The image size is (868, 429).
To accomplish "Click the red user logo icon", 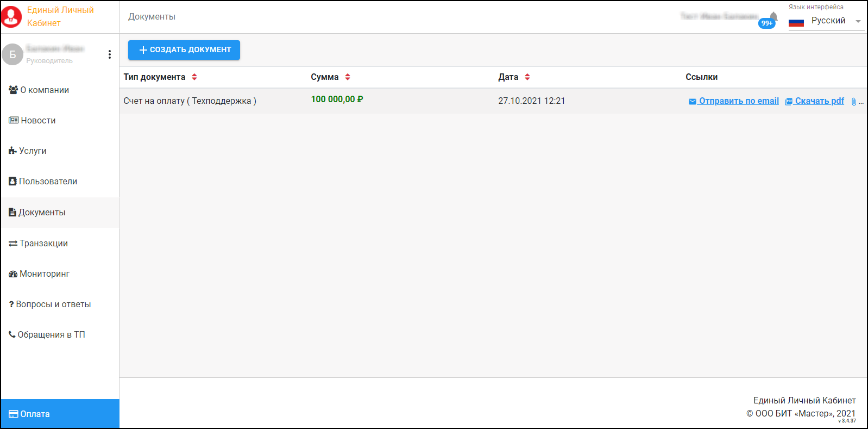I will tap(11, 17).
